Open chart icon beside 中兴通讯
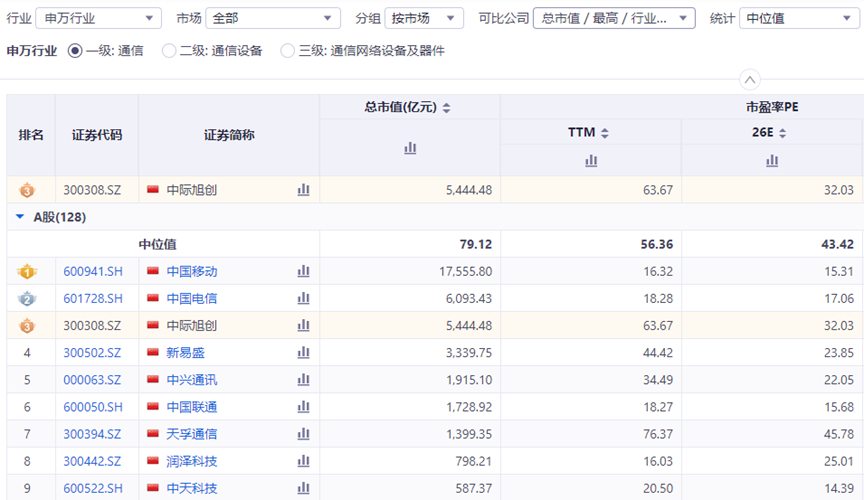This screenshot has height=500, width=864. click(303, 380)
